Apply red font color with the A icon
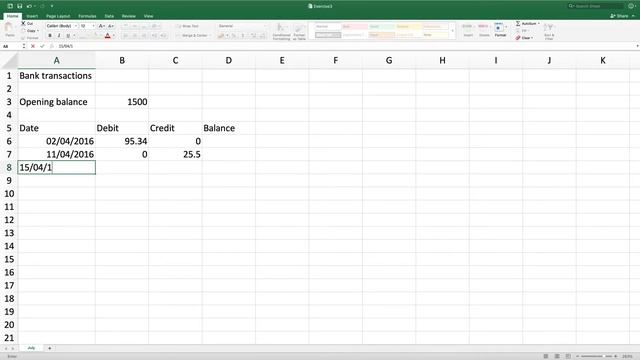The image size is (640, 360). click(x=107, y=36)
